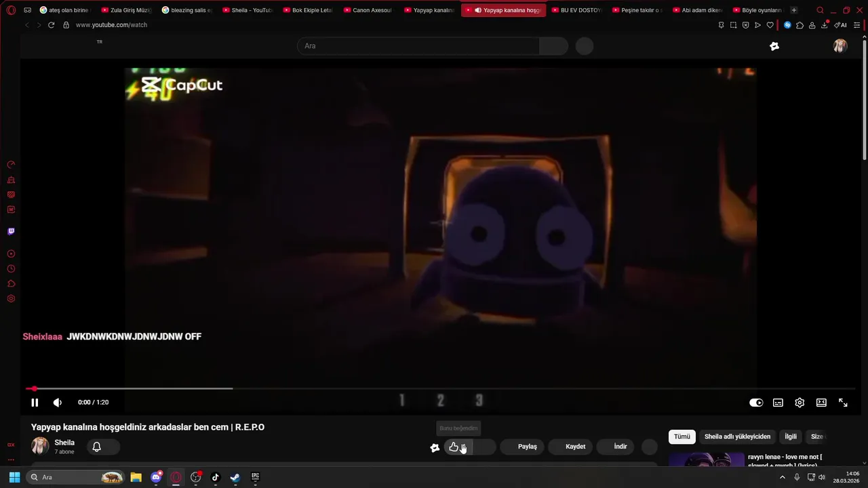Select the İlgili filter chip
Screen dimensions: 868x488
tap(791, 436)
